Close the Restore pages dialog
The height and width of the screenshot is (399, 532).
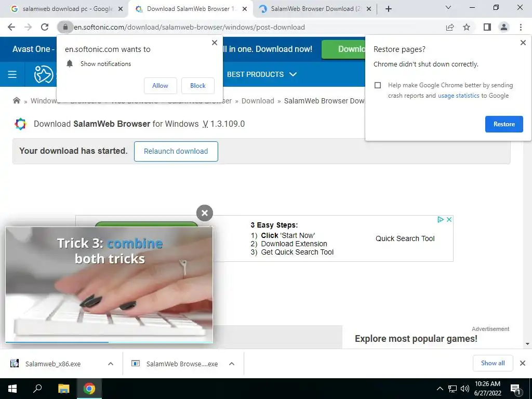523,43
